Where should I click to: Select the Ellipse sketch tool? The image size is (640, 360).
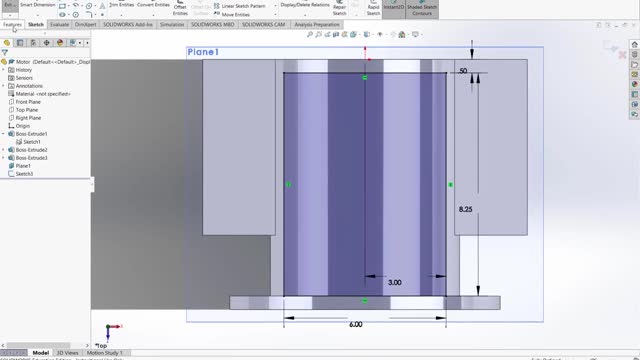pyautogui.click(x=62, y=15)
